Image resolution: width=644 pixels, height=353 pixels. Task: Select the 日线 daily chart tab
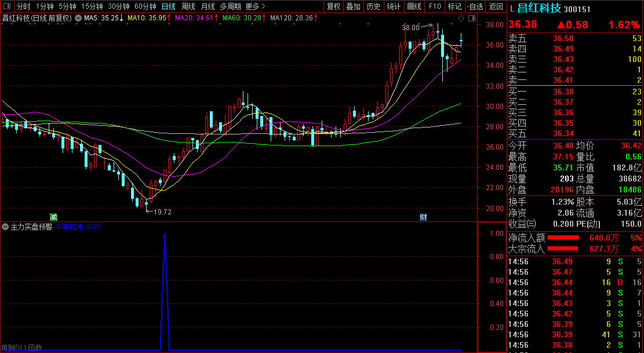point(169,6)
